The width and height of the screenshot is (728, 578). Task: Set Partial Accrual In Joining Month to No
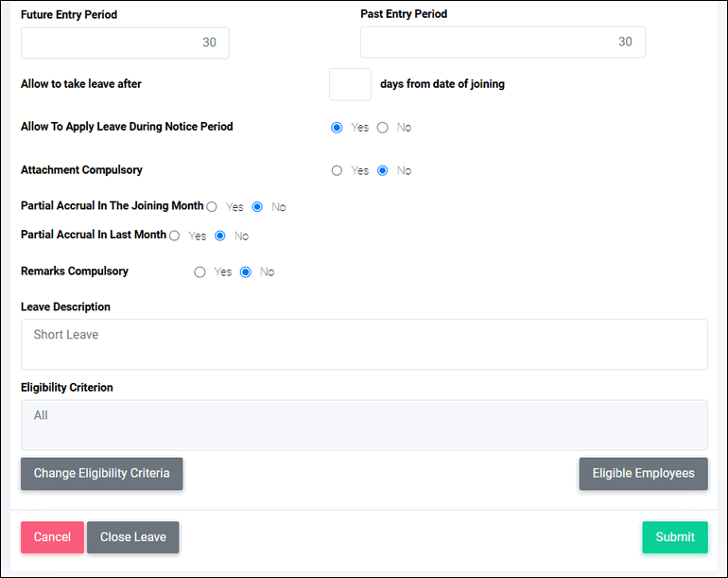[x=257, y=207]
